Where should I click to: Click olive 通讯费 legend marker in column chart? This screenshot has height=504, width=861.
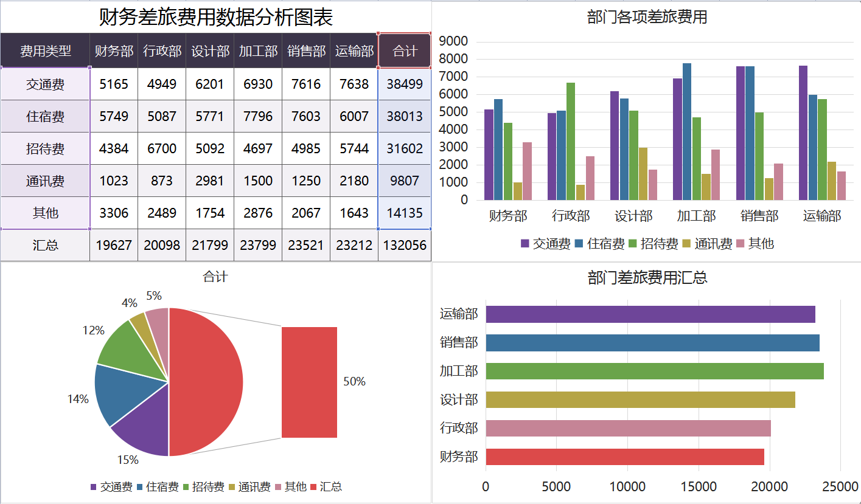click(x=686, y=244)
